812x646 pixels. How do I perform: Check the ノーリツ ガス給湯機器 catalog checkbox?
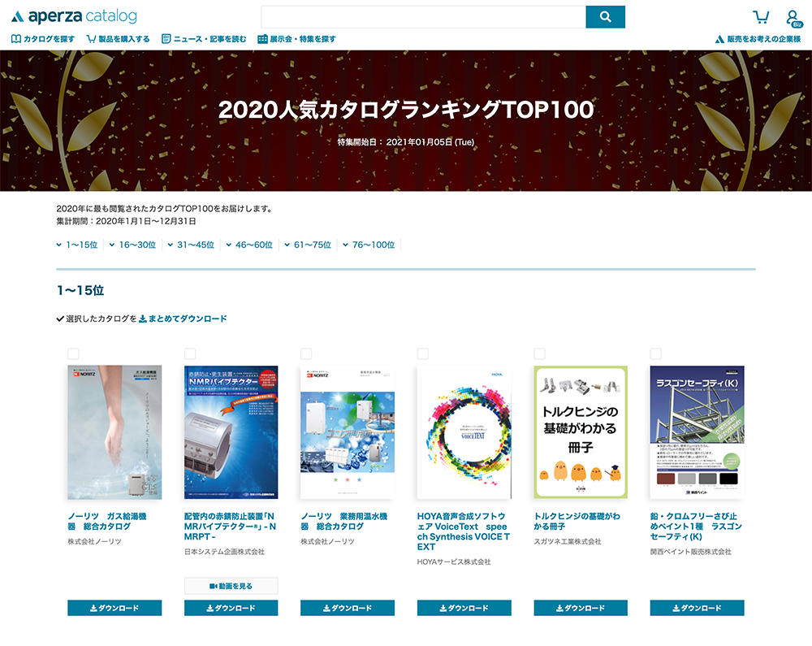point(74,353)
